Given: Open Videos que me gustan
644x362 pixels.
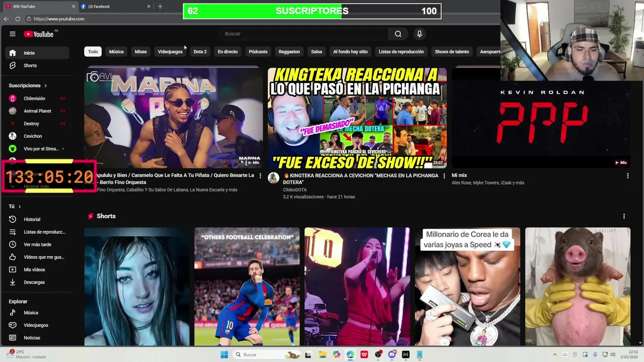Looking at the screenshot, I should [37, 257].
